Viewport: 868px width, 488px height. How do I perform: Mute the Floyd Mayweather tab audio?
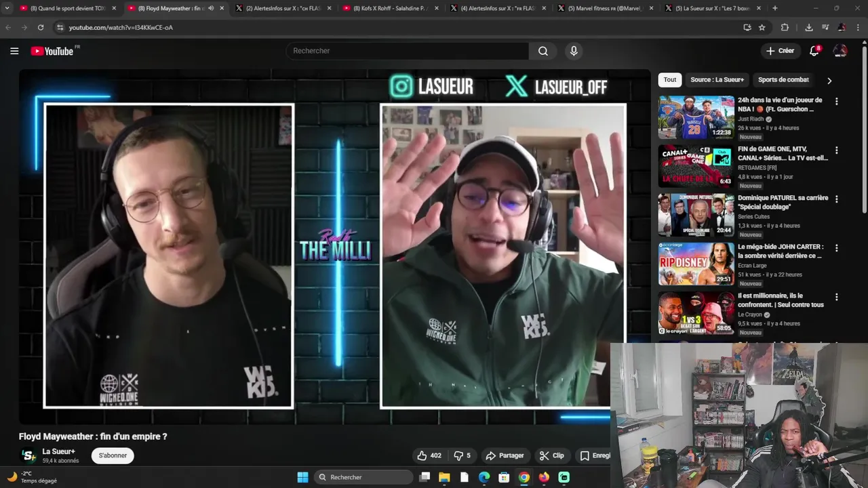(x=211, y=8)
